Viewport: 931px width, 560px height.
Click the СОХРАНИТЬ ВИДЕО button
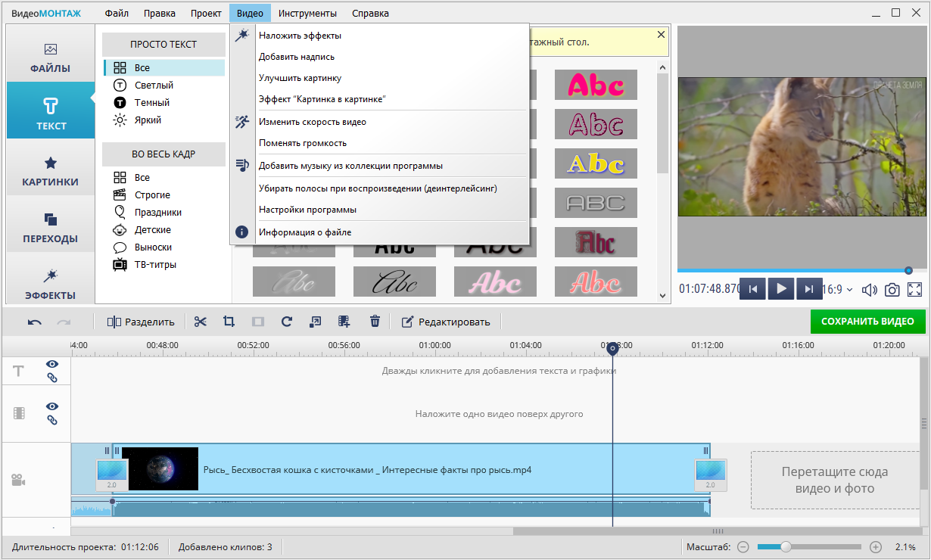(867, 321)
